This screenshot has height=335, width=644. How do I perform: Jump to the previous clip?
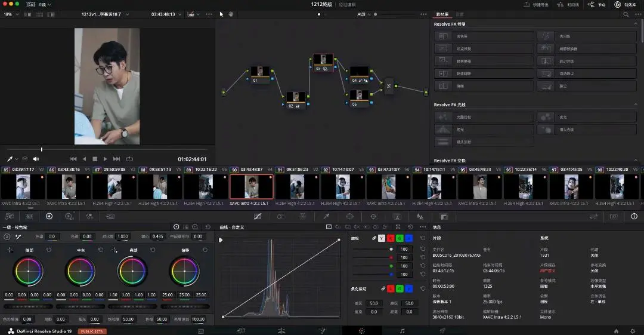[x=73, y=159]
